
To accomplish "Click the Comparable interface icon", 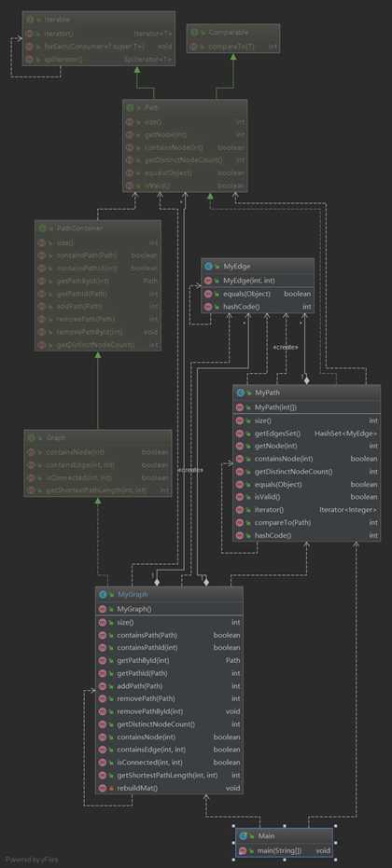I will 193,33.
